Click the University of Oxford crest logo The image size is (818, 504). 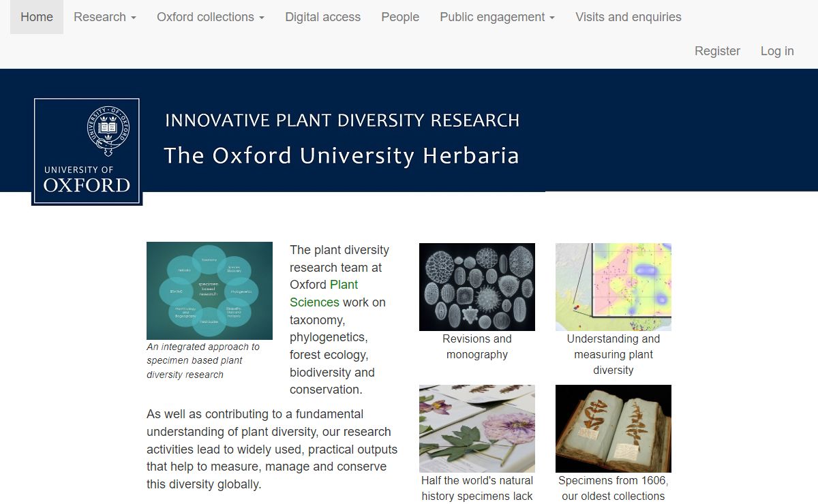click(87, 151)
